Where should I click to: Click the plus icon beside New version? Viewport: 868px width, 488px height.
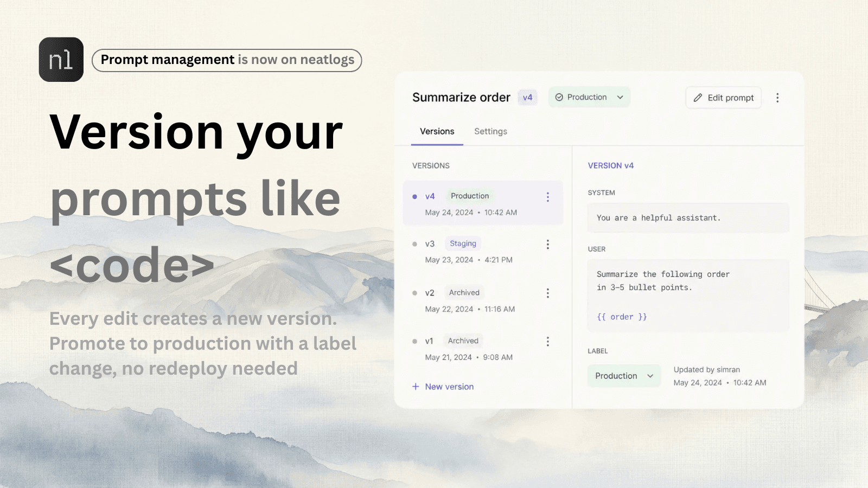416,387
